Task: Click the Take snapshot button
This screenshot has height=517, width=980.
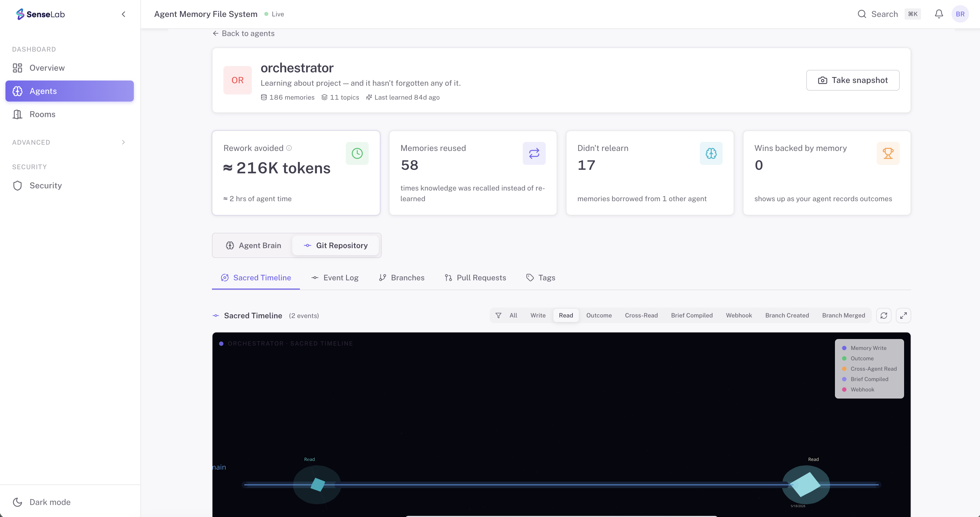Action: point(852,80)
